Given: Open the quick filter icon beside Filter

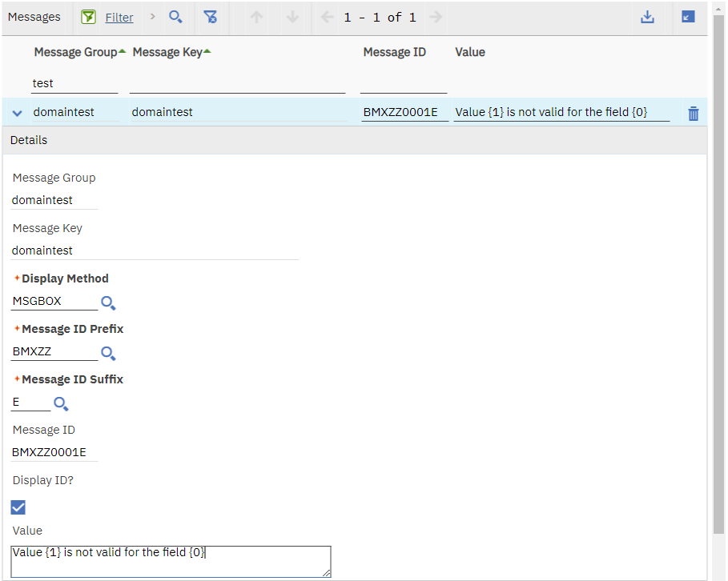Looking at the screenshot, I should [x=88, y=17].
